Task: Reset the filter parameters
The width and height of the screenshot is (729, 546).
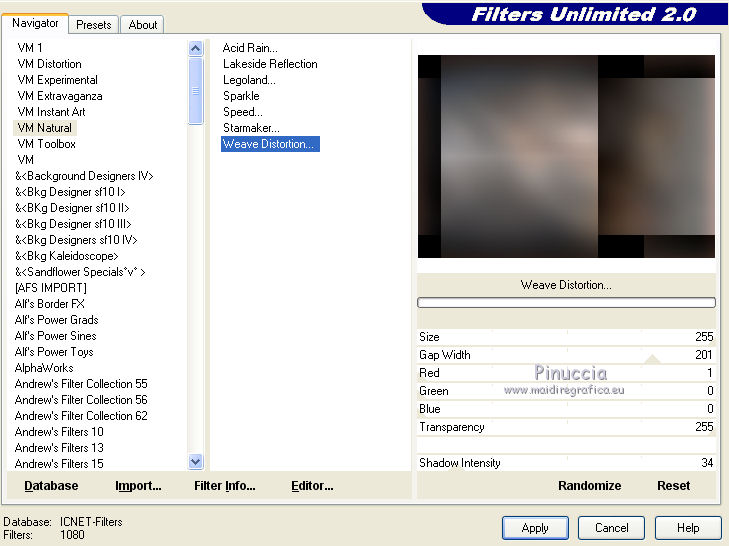Action: (x=673, y=486)
